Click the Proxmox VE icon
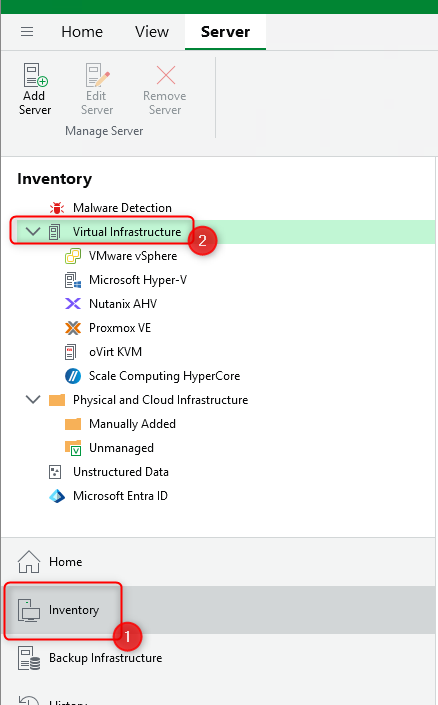 pos(73,328)
